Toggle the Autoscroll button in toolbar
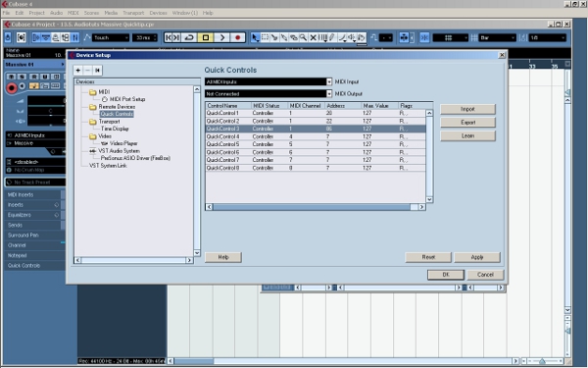 click(x=403, y=37)
